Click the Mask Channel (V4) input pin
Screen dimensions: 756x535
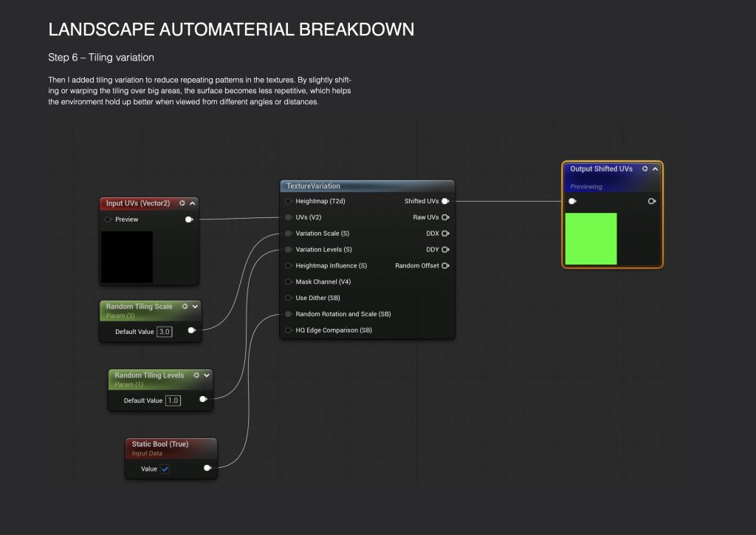[x=289, y=282]
